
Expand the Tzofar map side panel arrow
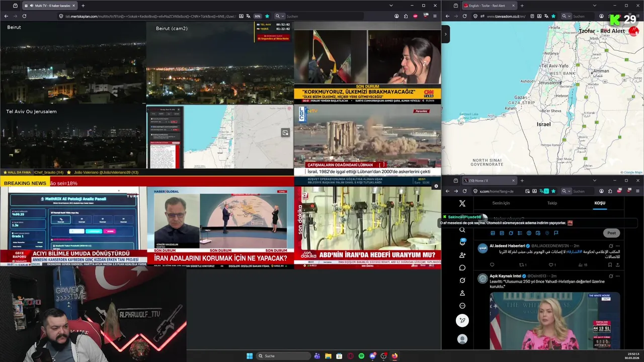coord(445,34)
